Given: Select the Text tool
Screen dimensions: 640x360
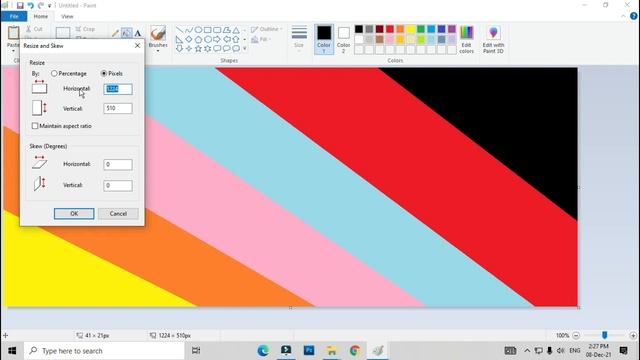Looking at the screenshot, I should (x=138, y=33).
